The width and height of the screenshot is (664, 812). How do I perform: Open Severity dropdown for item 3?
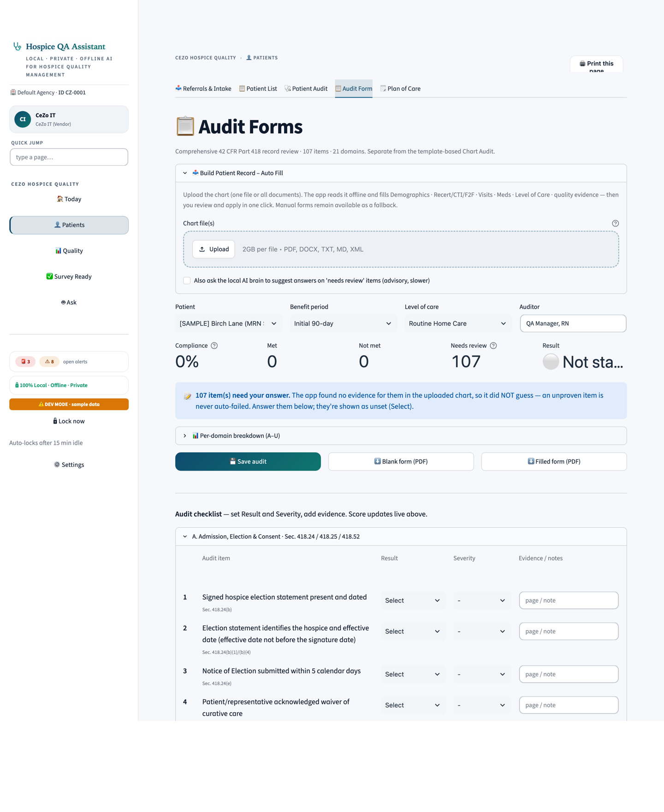481,674
